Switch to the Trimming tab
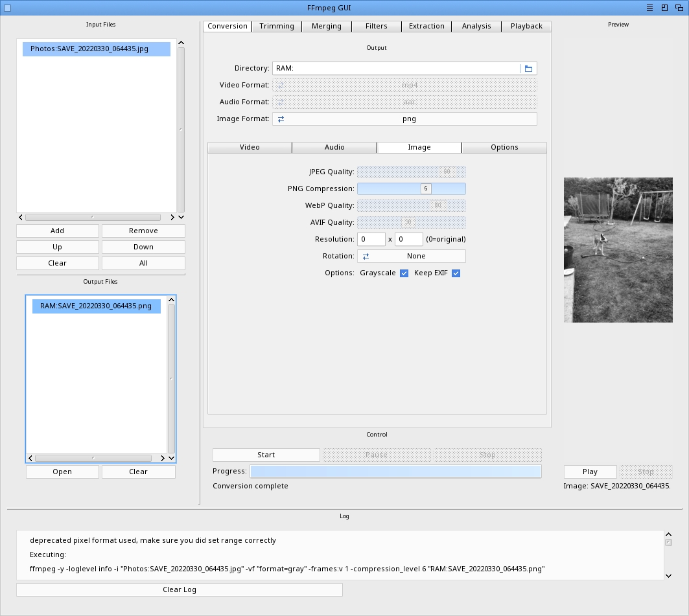Screen dimensions: 689x616 (x=277, y=27)
